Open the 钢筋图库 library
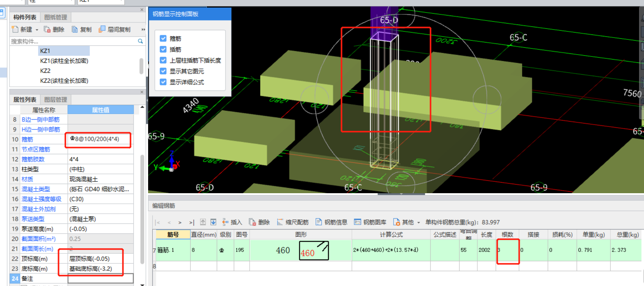Screen dimensions: 644x286 [x=370, y=222]
